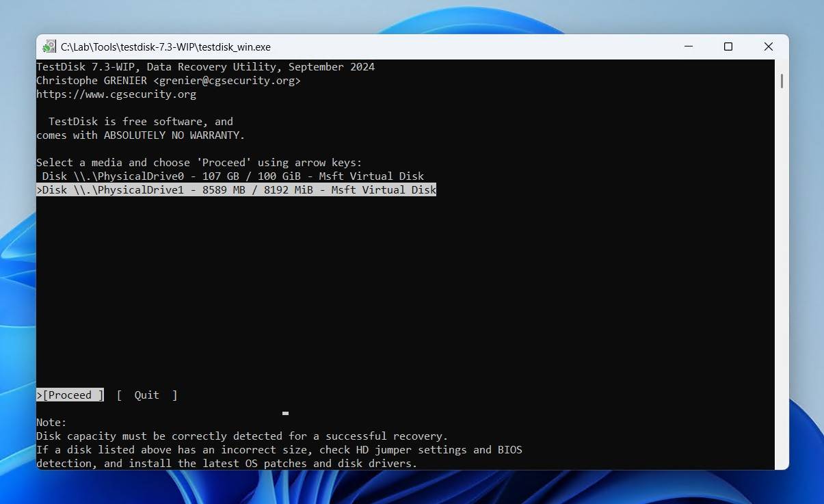Click the window title path text
Screen dimensions: 824x504
[165, 47]
